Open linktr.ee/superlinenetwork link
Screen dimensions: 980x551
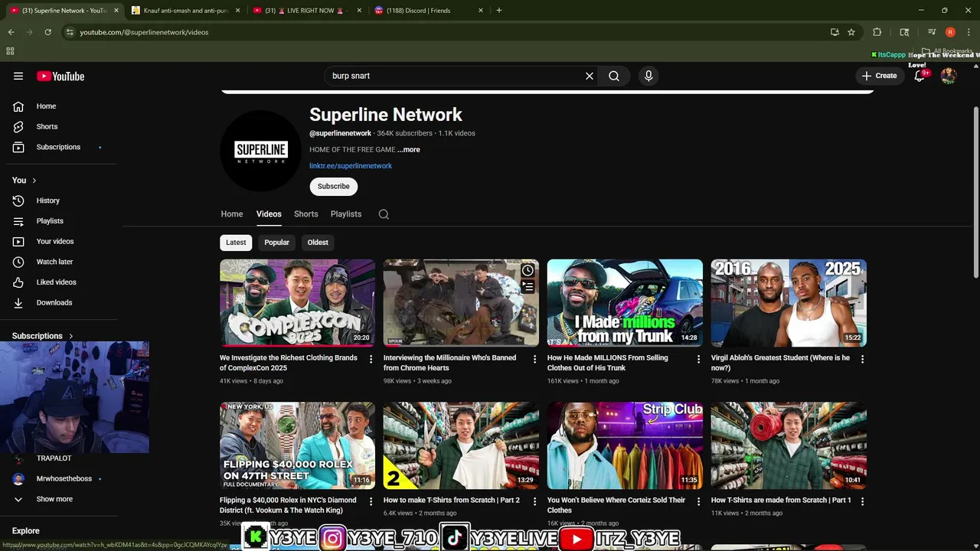pos(351,166)
